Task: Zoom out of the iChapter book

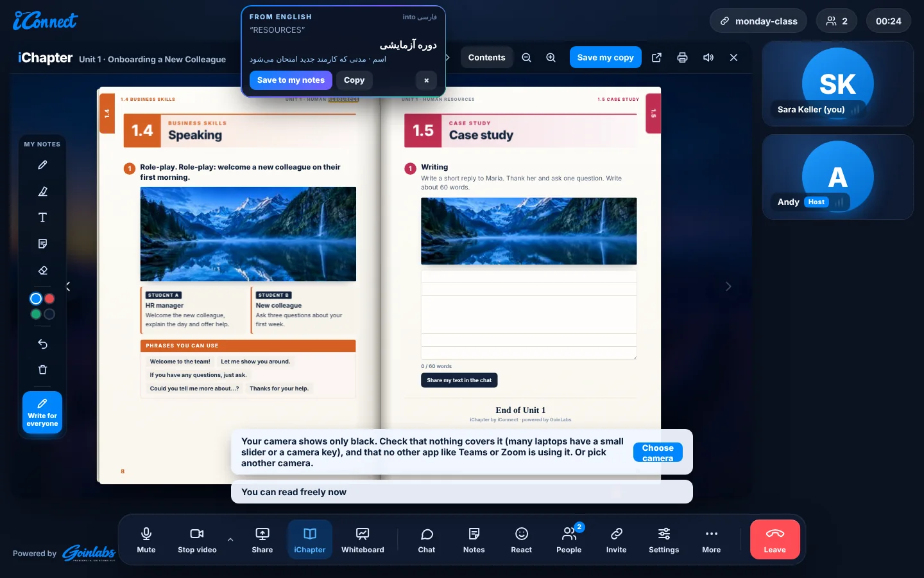Action: [x=526, y=58]
